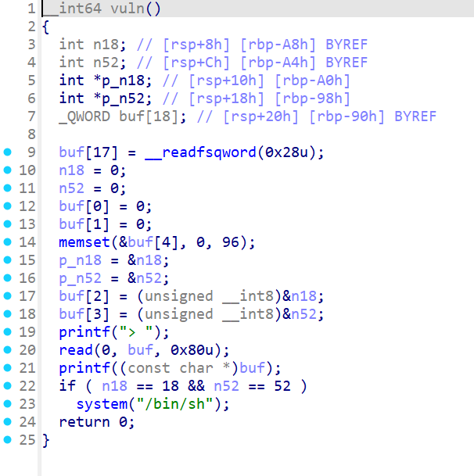
Task: Click buf[17] on line 9
Action: [88, 152]
